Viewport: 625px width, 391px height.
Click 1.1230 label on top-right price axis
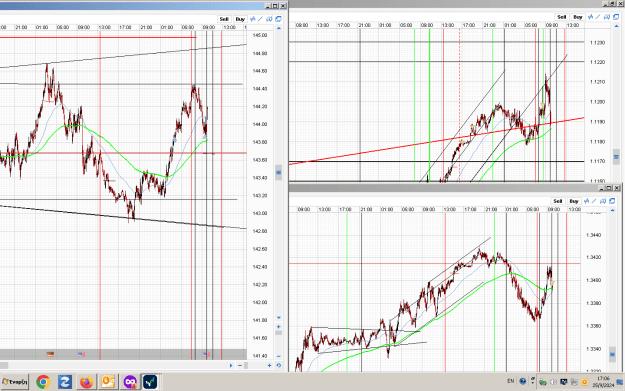tap(597, 43)
